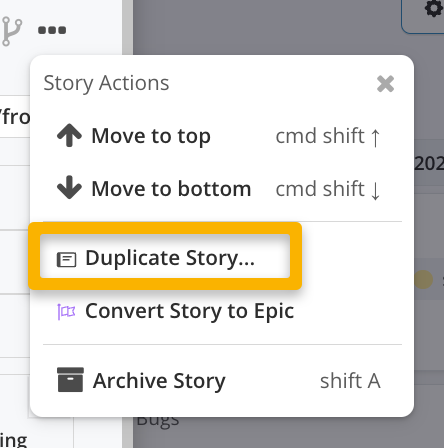Click the down arrow icon for Move to bottom

(x=69, y=187)
